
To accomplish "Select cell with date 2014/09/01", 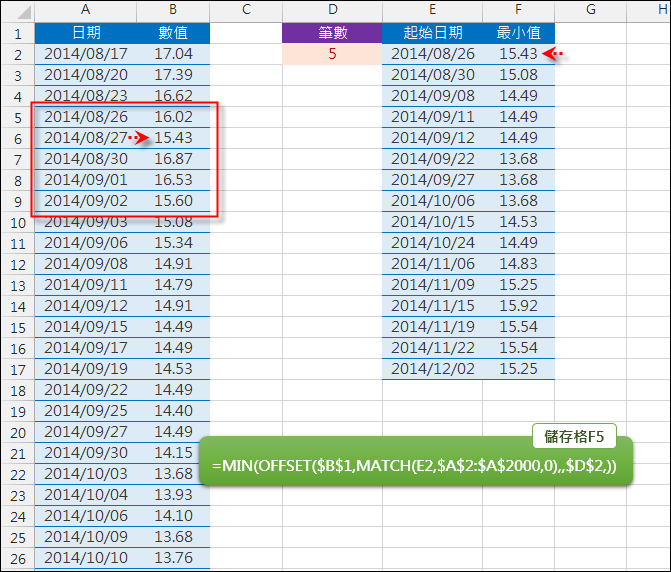I will coord(86,180).
